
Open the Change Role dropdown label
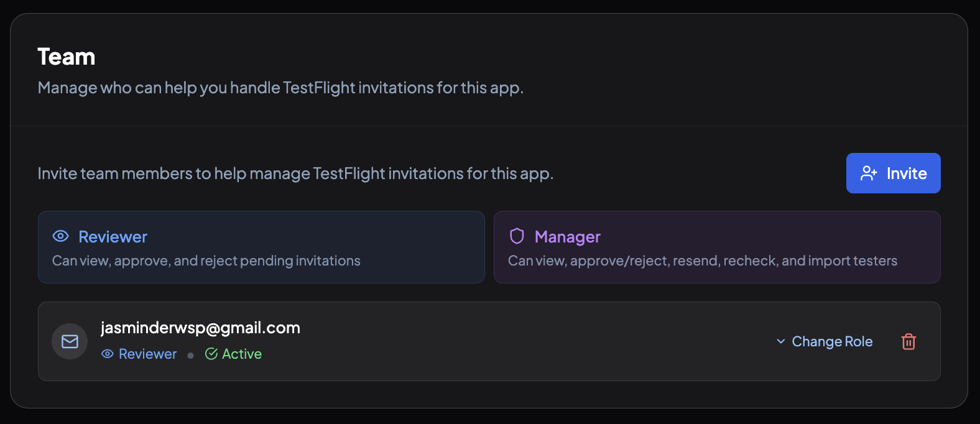click(x=832, y=341)
